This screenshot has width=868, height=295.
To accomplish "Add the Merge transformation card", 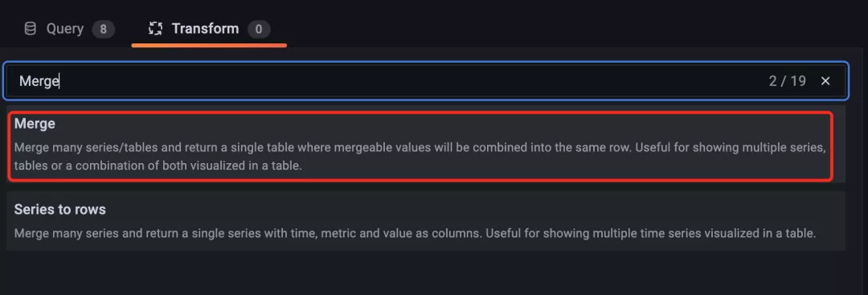I will coord(420,145).
